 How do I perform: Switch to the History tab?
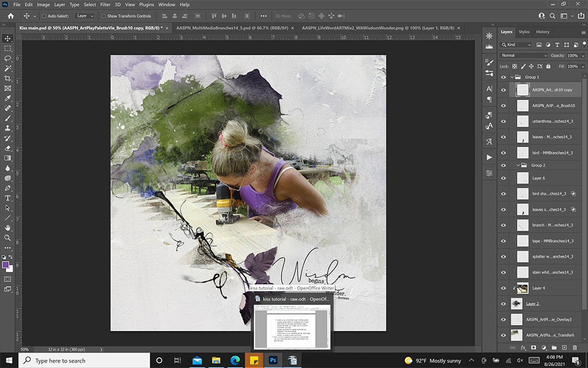(x=543, y=32)
